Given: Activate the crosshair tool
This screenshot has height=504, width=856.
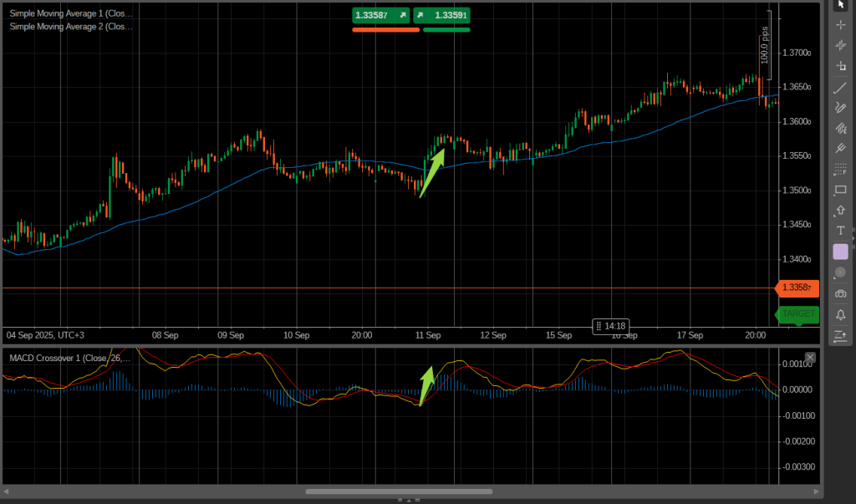Looking at the screenshot, I should [841, 24].
